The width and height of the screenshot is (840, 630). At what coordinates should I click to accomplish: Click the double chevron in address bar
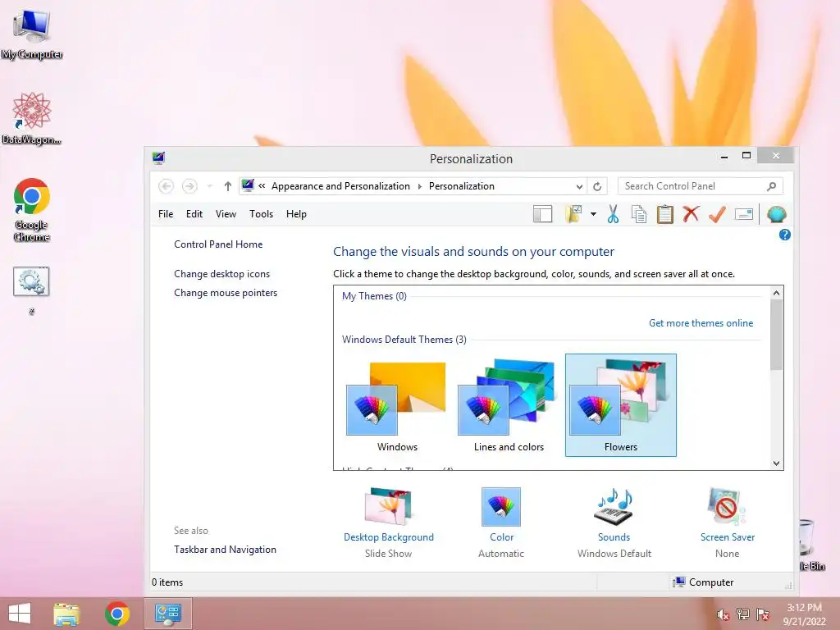click(262, 186)
